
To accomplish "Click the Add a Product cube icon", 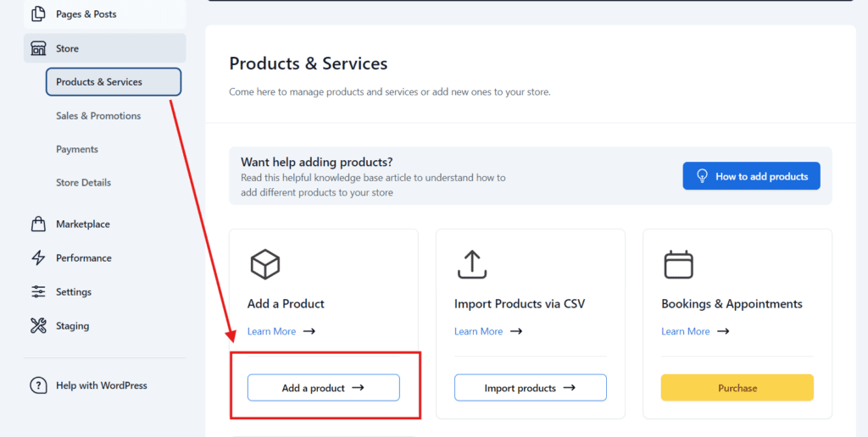I will pyautogui.click(x=265, y=264).
